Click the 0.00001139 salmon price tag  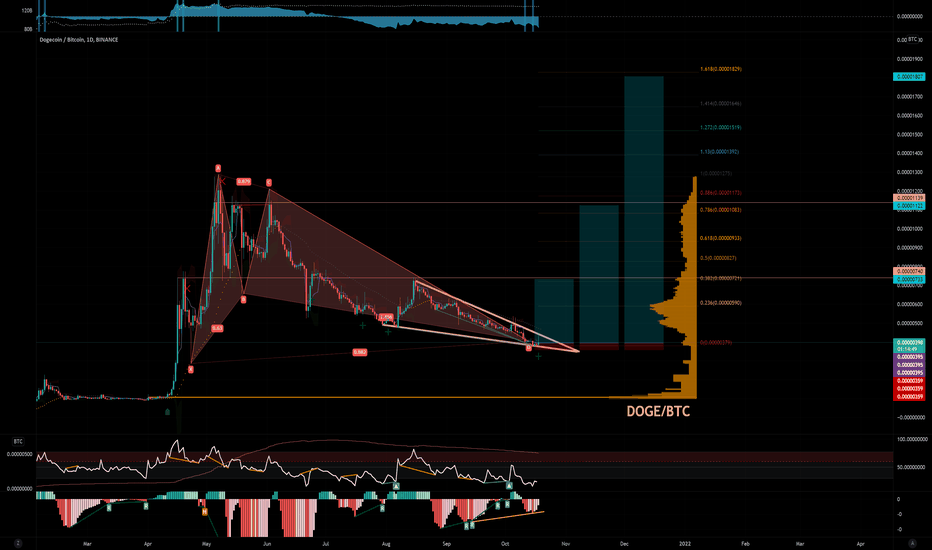point(909,198)
